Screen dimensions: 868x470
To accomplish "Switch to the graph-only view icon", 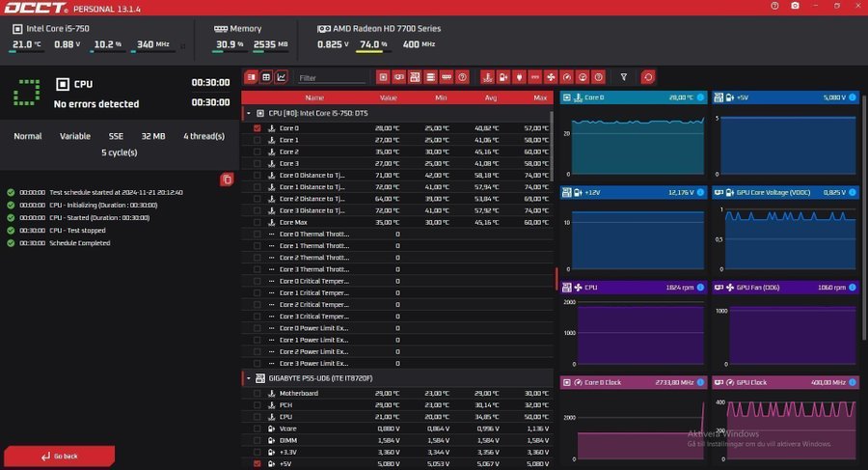I will [x=282, y=77].
